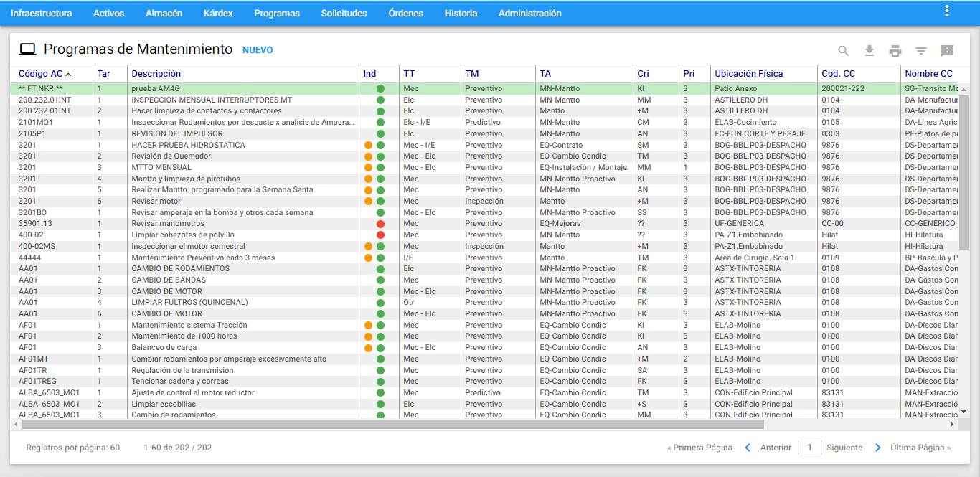The image size is (980, 477).
Task: Jump to Última Página »
Action: (920, 448)
